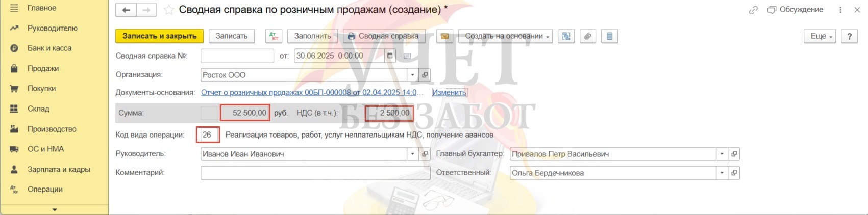This screenshot has width=868, height=215.
Task: Click the date field 30.06.2025
Action: pyautogui.click(x=340, y=56)
